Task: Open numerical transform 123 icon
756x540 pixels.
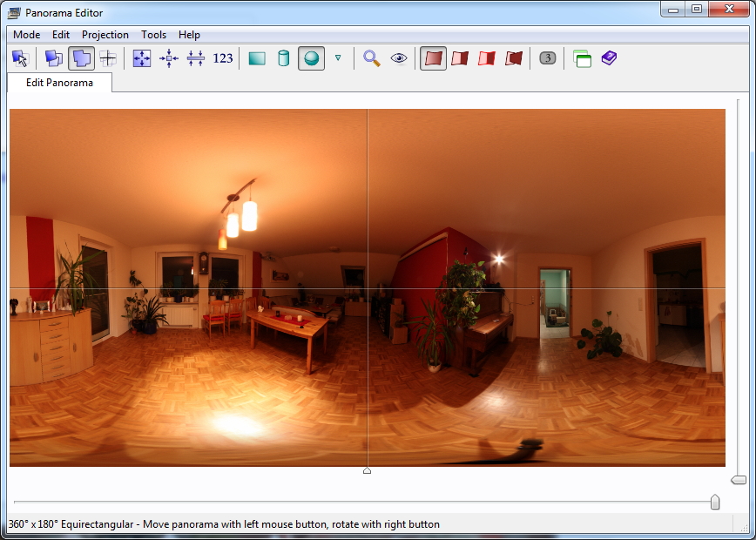Action: 223,58
